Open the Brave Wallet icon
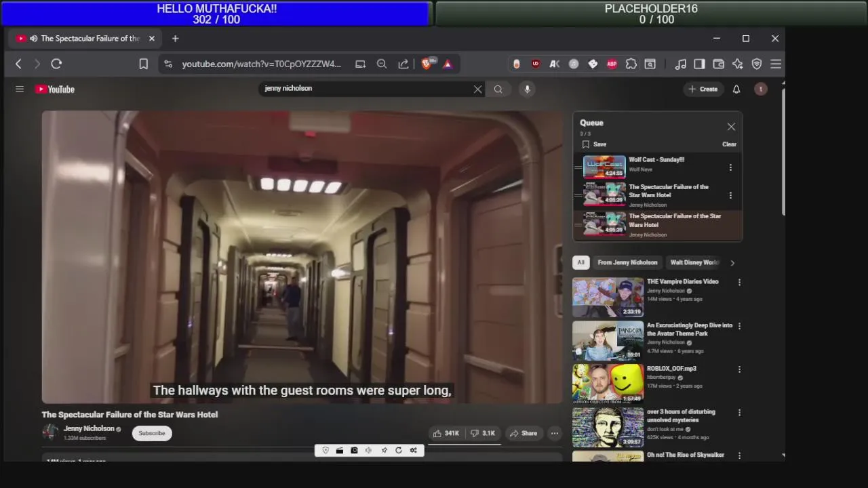Image resolution: width=868 pixels, height=488 pixels. [x=718, y=64]
